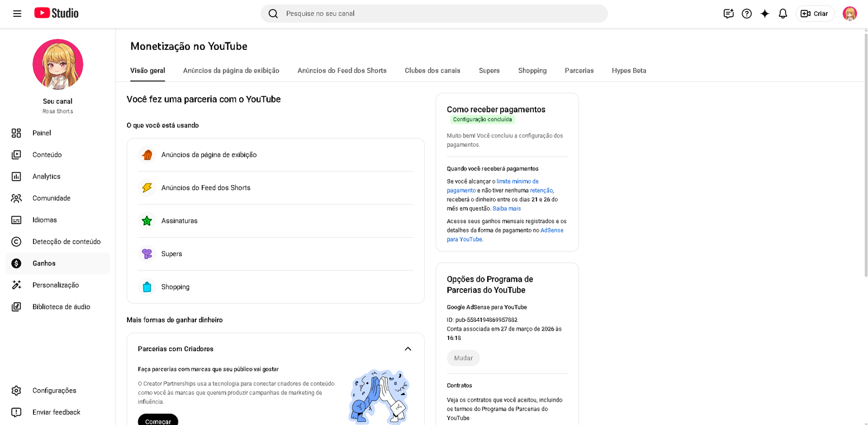The image size is (868, 425).
Task: Click the Shopping row label in the list
Action: point(175,287)
